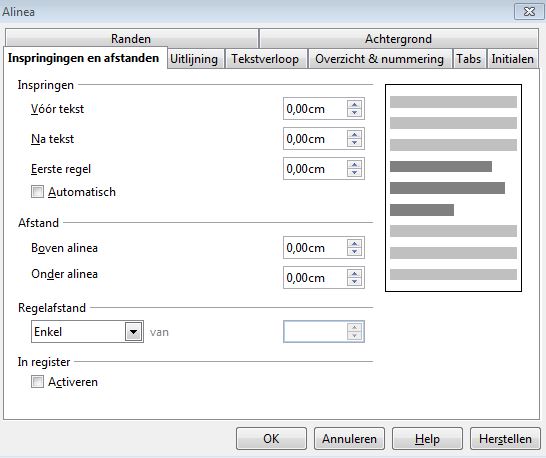Increase the Boven alinea spacing value
This screenshot has width=546, height=458.
click(x=354, y=244)
